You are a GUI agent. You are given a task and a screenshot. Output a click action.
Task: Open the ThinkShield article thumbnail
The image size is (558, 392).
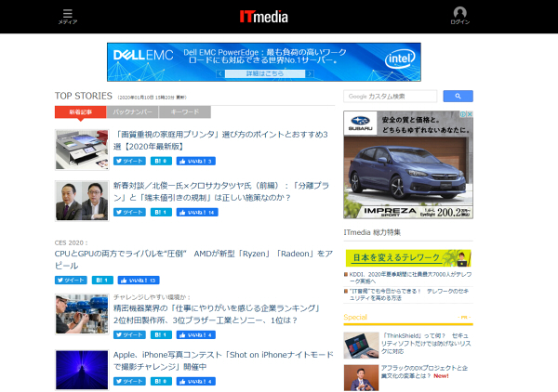[361, 346]
